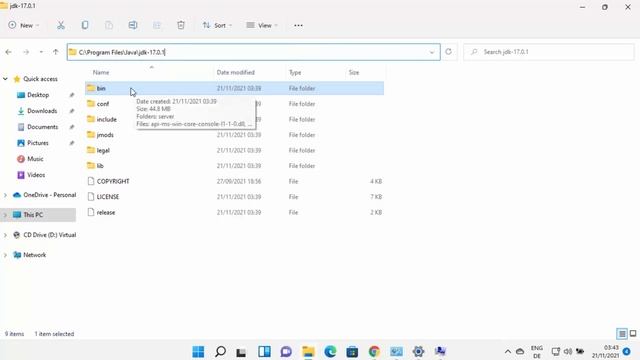
Task: Open the See more (three dots) menu
Action: 298,25
